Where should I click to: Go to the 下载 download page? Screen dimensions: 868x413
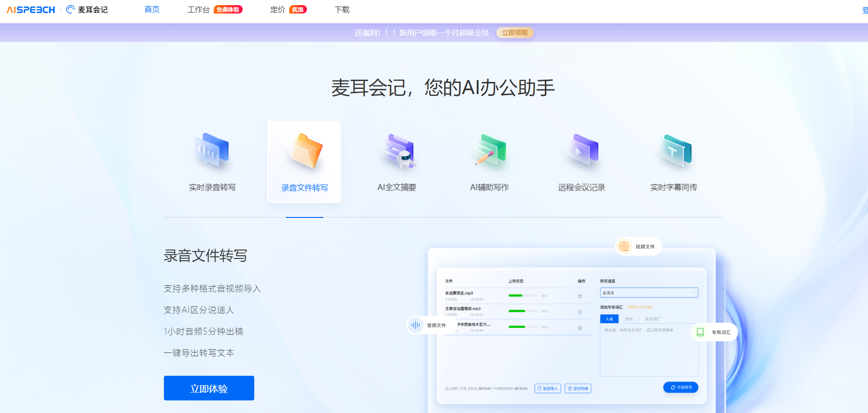point(342,10)
